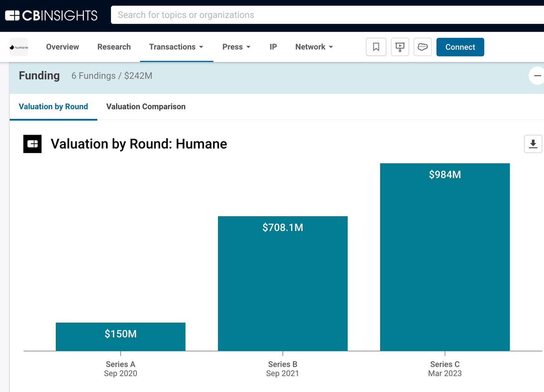Image resolution: width=544 pixels, height=392 pixels.
Task: Click the Series A Sep 2020 label
Action: click(x=121, y=369)
